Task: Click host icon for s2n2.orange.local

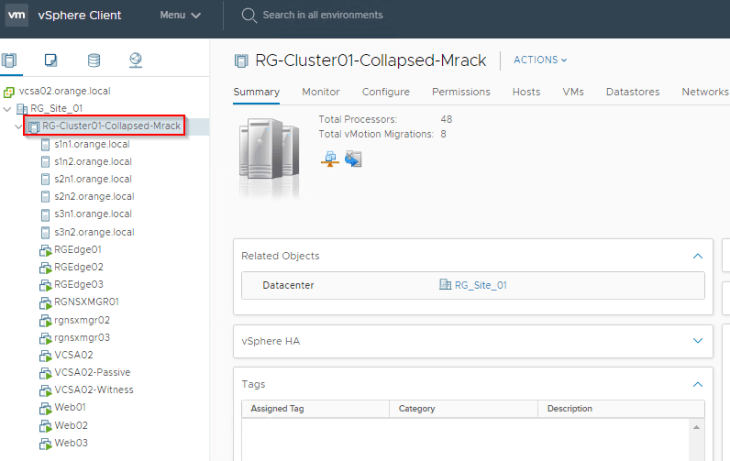Action: pyautogui.click(x=45, y=197)
